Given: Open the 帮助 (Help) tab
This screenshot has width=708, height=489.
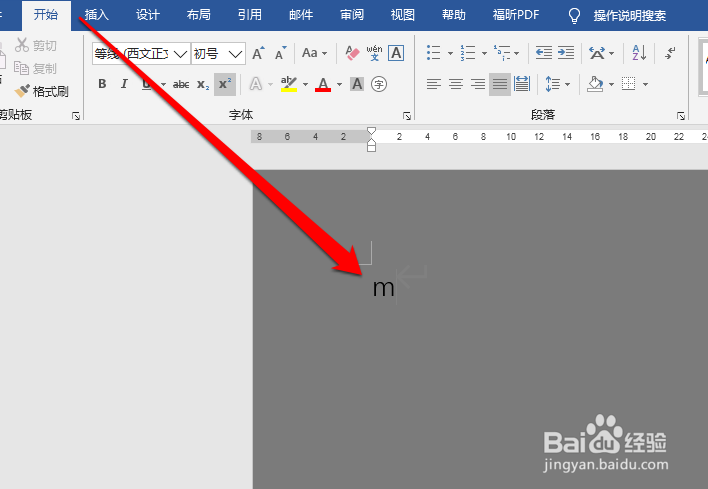Looking at the screenshot, I should click(x=453, y=15).
